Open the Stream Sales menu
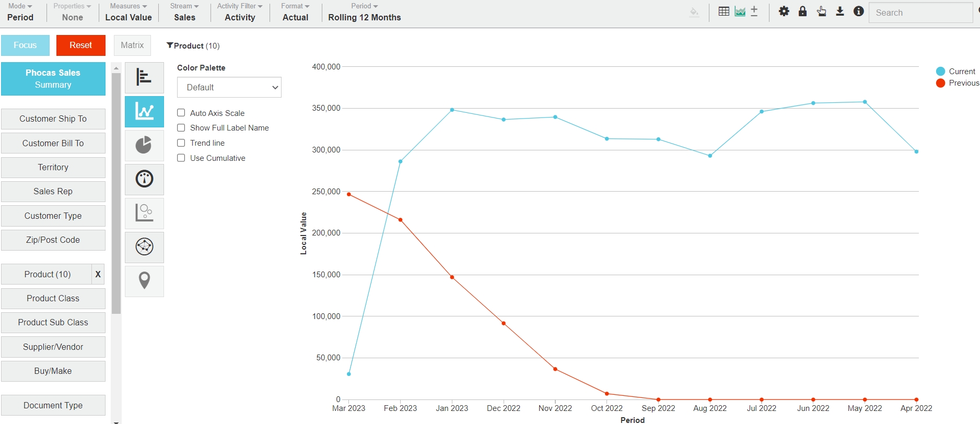Viewport: 980px width, 424px height. 184,12
